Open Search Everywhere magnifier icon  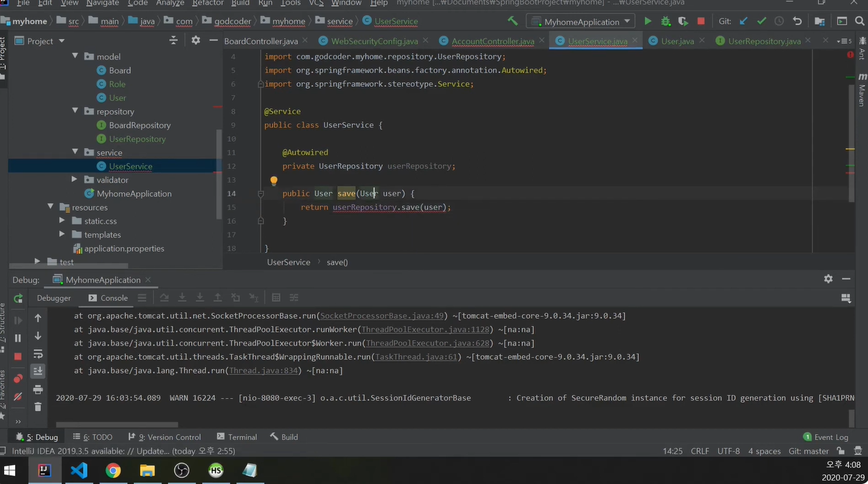[x=860, y=21]
